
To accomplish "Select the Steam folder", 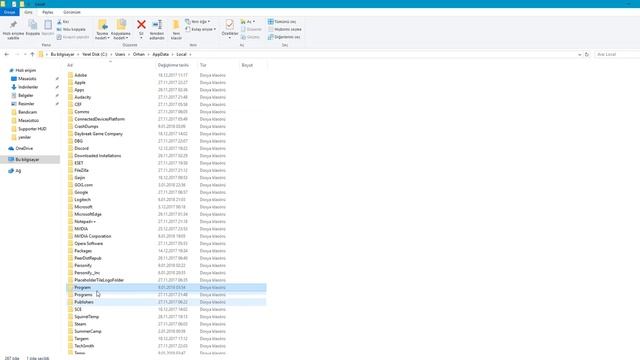I will tap(80, 324).
